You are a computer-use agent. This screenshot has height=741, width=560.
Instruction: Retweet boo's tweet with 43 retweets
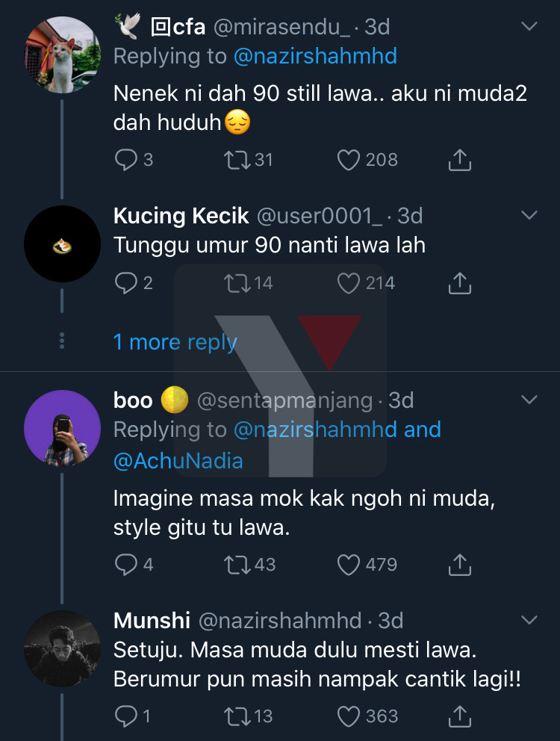pyautogui.click(x=237, y=564)
